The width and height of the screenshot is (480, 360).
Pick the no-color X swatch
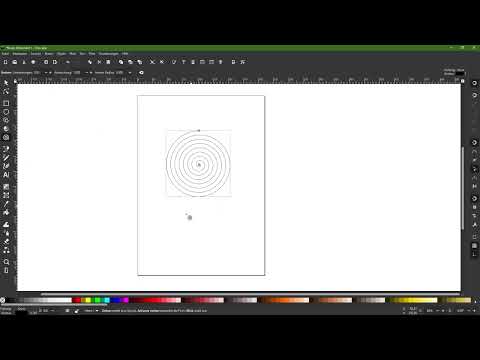coord(3,300)
